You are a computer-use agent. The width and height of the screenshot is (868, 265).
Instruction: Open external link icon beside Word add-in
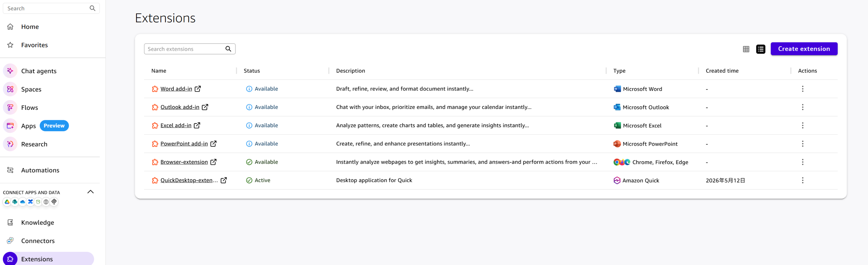tap(198, 89)
